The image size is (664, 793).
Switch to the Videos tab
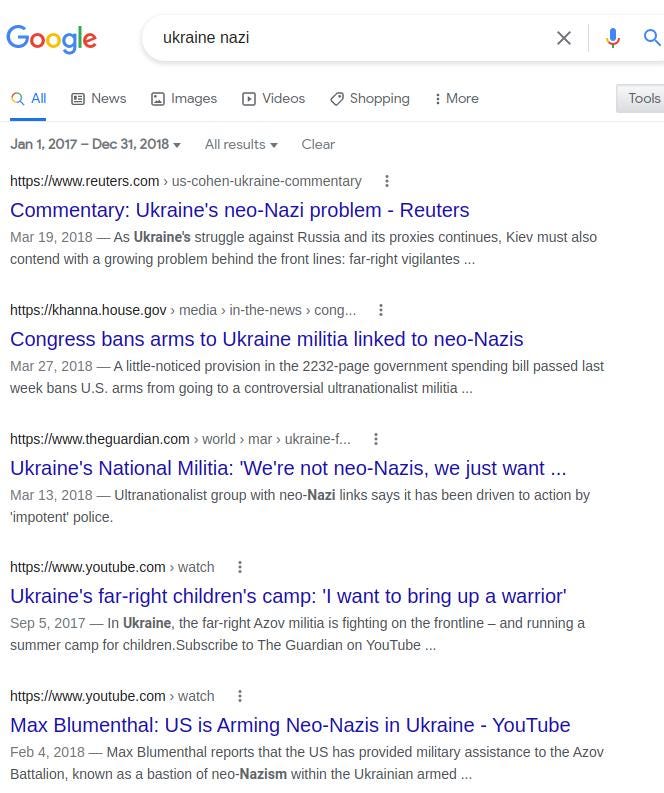point(274,99)
